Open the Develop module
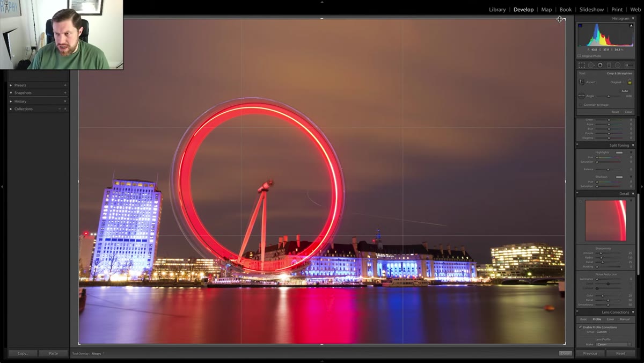Image resolution: width=644 pixels, height=363 pixels. point(523,10)
